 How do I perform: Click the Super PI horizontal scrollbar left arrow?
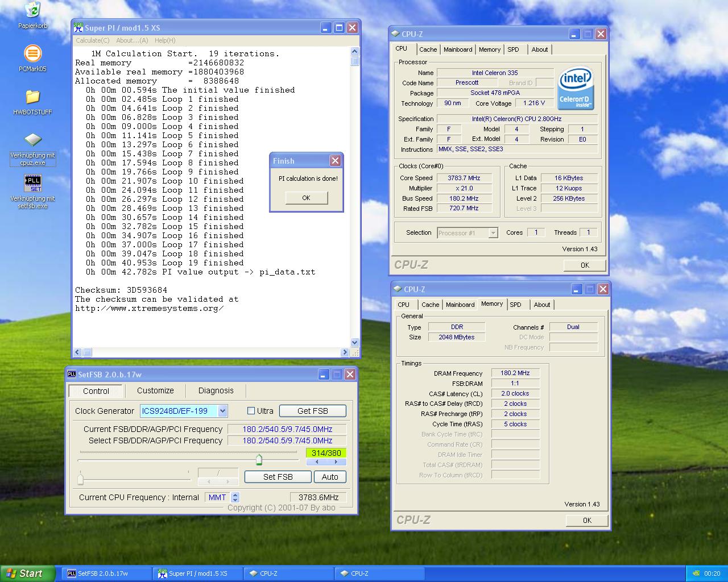pyautogui.click(x=78, y=352)
